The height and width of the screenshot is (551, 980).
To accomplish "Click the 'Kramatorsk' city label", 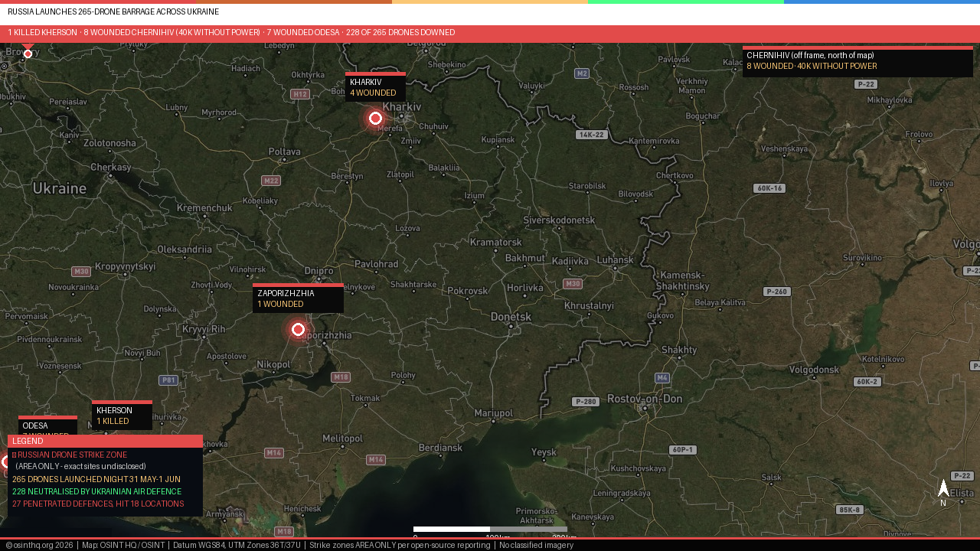I will click(x=495, y=242).
